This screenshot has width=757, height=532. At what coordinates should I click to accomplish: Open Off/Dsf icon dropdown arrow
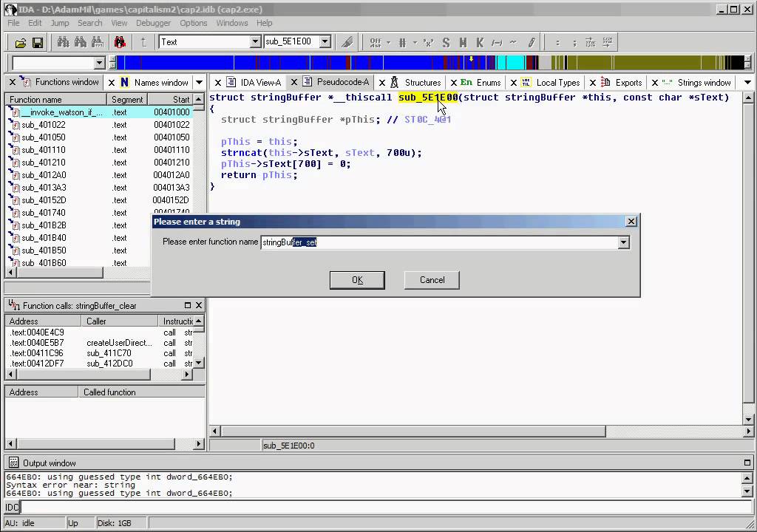pos(388,42)
